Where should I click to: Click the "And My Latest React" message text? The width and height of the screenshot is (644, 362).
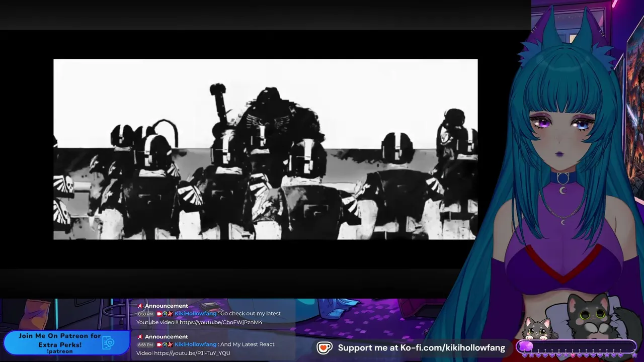(x=248, y=345)
